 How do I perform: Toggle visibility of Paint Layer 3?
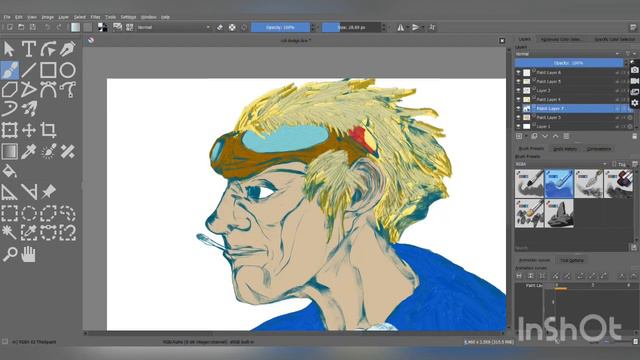pyautogui.click(x=518, y=118)
